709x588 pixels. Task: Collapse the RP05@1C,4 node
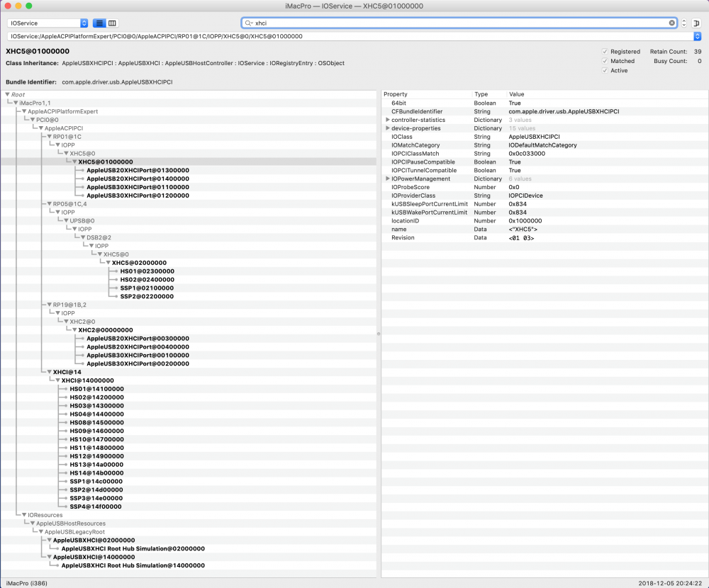tap(50, 204)
